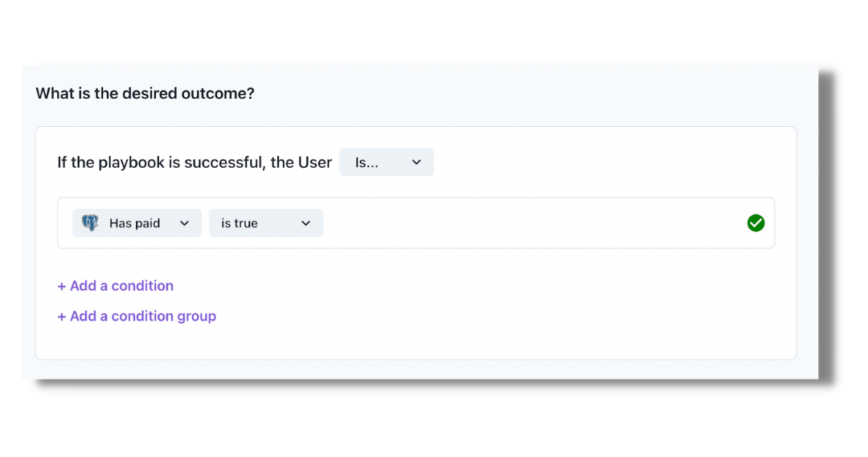
Task: Click the chevron arrow beside Is...
Action: [416, 162]
